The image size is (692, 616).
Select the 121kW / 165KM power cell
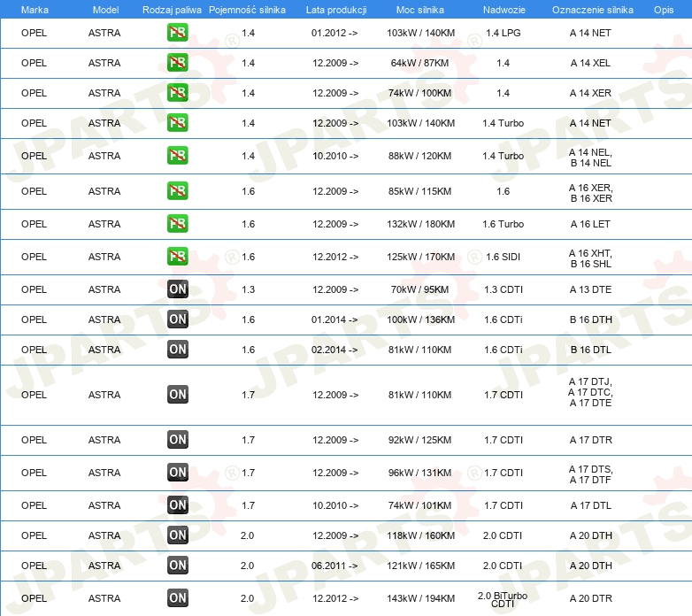[420, 566]
